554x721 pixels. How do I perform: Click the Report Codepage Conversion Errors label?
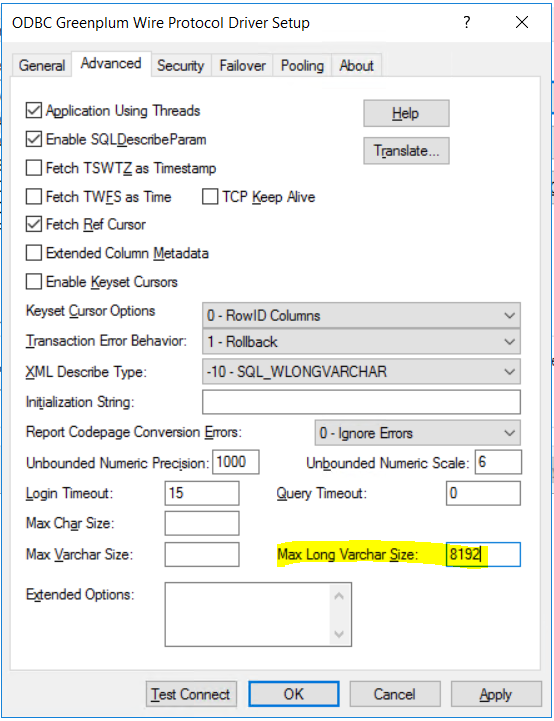coord(134,432)
